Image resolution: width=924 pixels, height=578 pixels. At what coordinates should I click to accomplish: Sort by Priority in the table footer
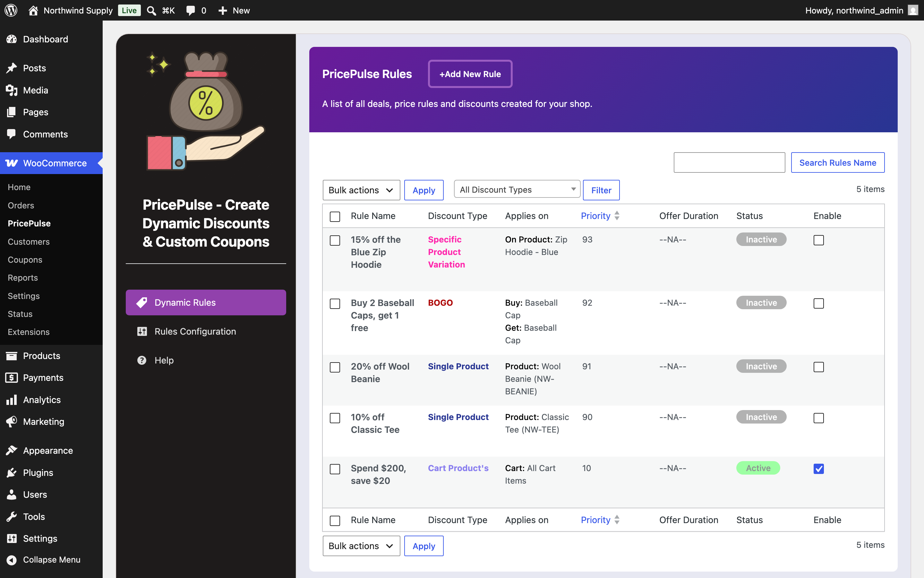pos(600,520)
